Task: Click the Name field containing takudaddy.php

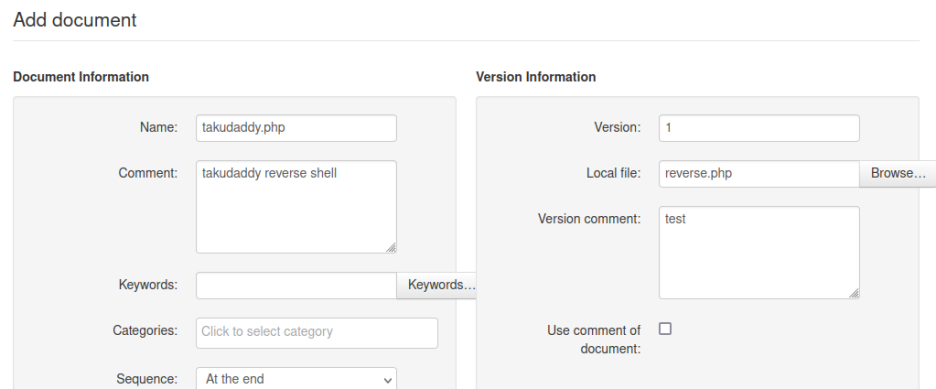Action: coord(296,128)
